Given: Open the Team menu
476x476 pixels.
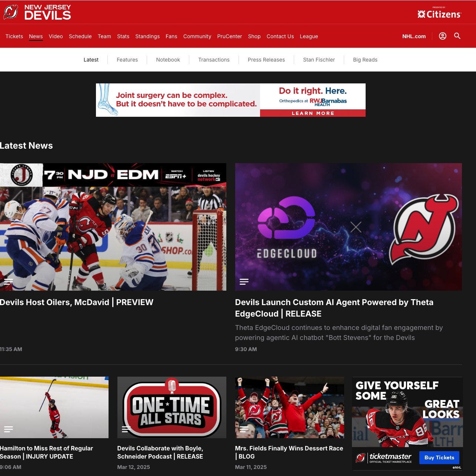Looking at the screenshot, I should tap(104, 36).
